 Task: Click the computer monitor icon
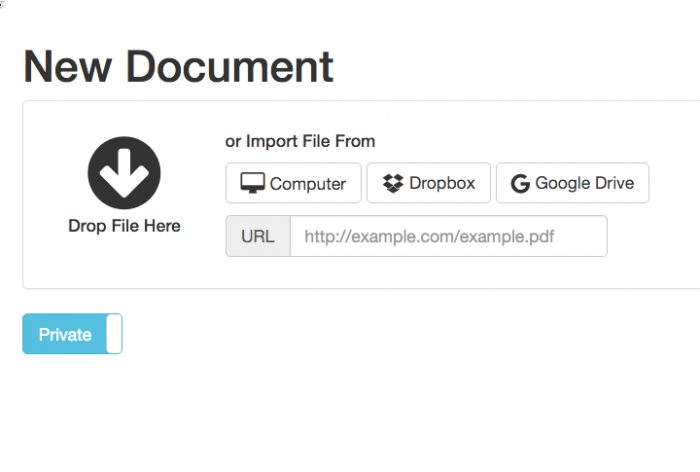(253, 184)
